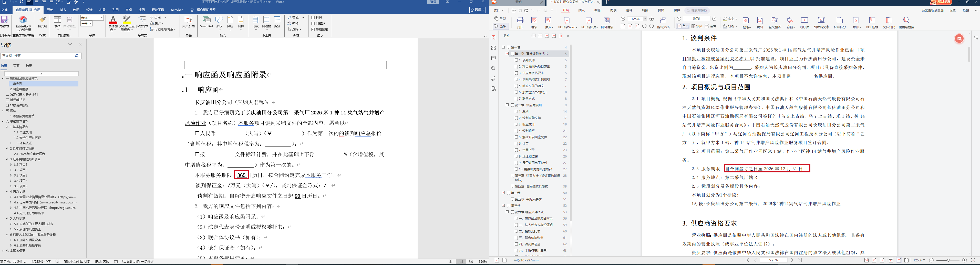This screenshot has height=265, width=980.
Task: Switch PDF view to 双页 double page
Action: (697, 26)
